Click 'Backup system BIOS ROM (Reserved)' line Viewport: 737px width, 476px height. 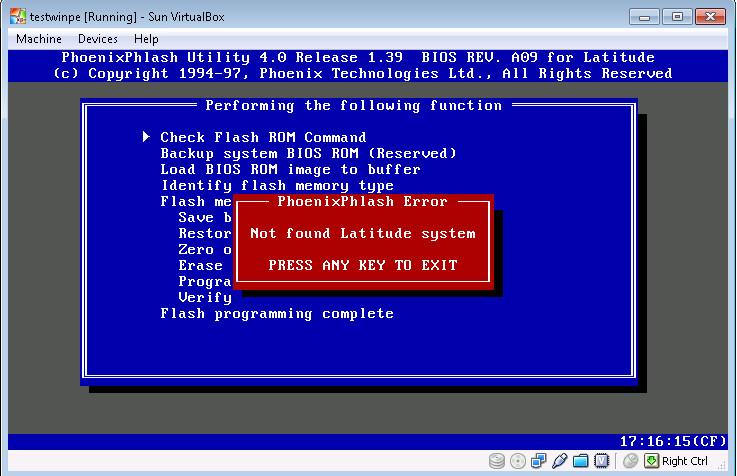click(x=308, y=153)
